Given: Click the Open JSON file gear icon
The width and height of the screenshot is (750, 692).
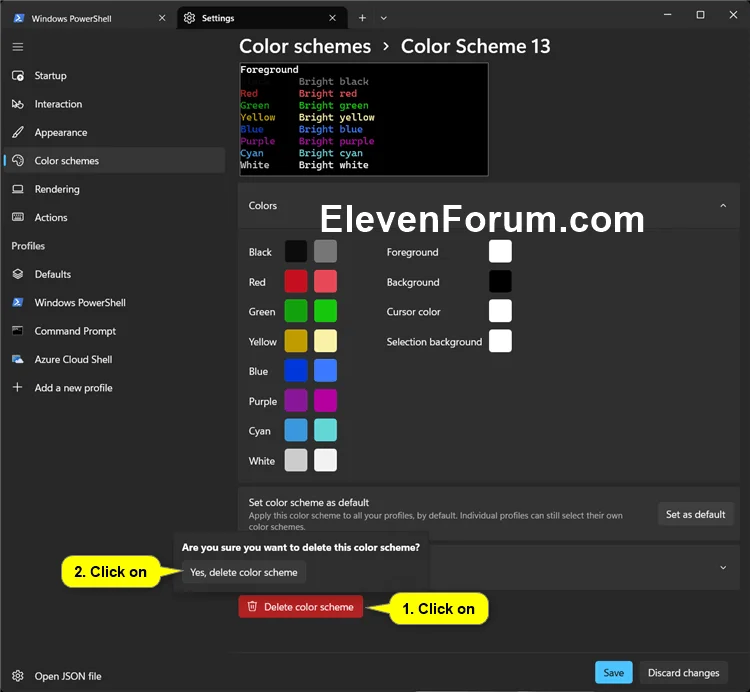Looking at the screenshot, I should 18,676.
